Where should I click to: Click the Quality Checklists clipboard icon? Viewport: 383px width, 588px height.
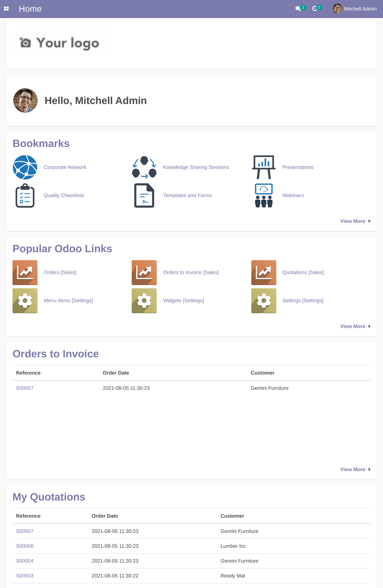pyautogui.click(x=25, y=195)
